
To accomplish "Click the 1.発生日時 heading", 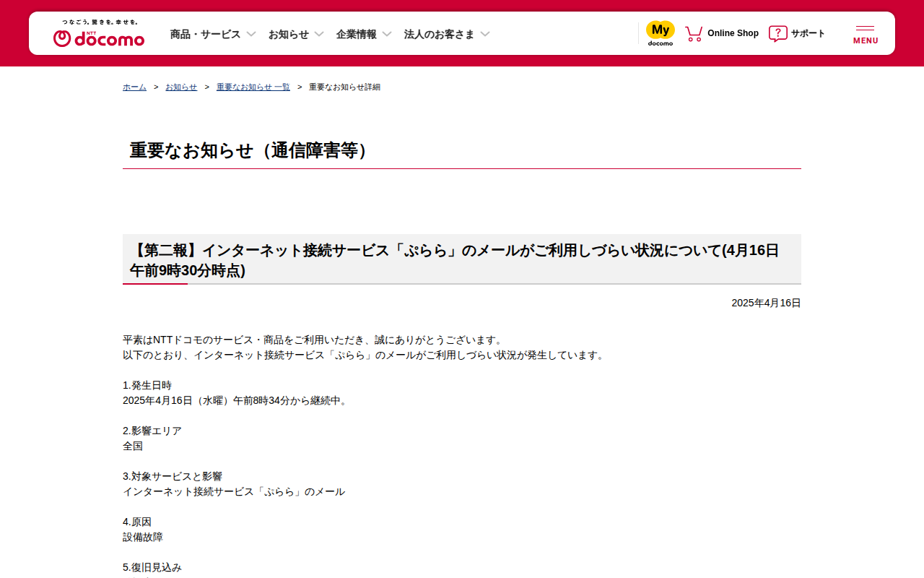I will 147,385.
